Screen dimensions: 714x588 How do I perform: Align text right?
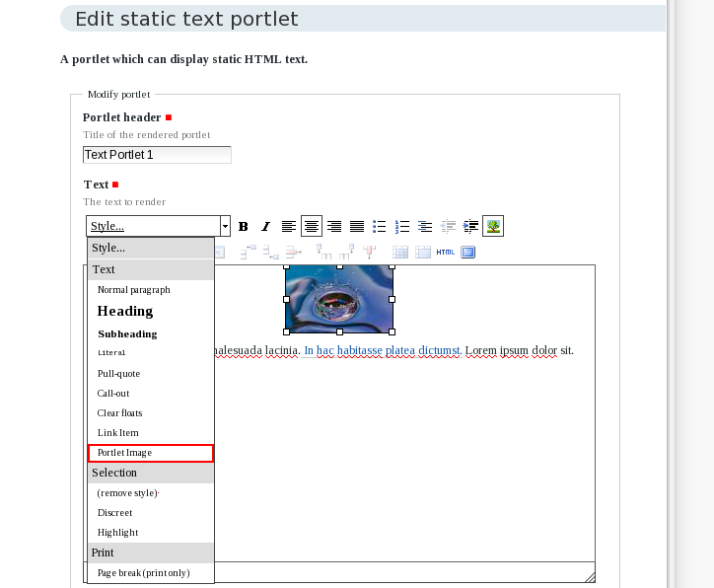(334, 226)
